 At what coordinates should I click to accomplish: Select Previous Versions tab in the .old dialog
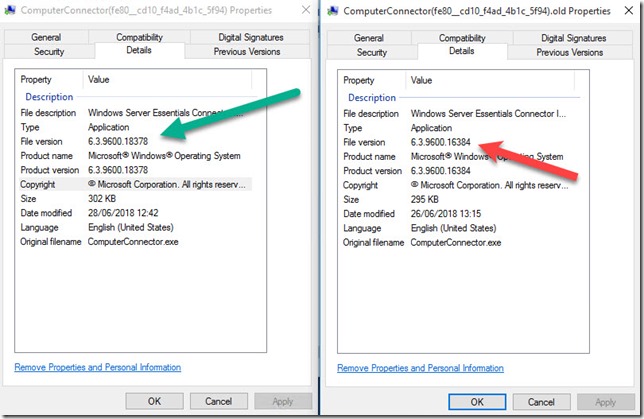point(571,52)
